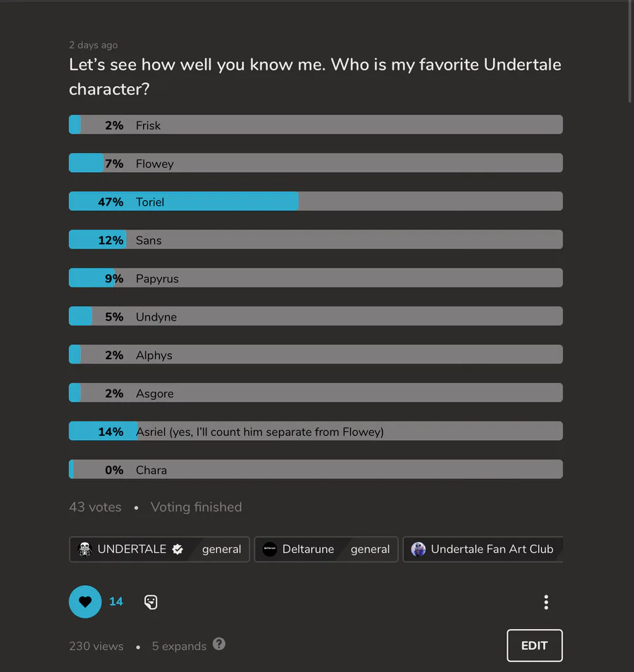Open the sticker reaction icon

pyautogui.click(x=151, y=602)
